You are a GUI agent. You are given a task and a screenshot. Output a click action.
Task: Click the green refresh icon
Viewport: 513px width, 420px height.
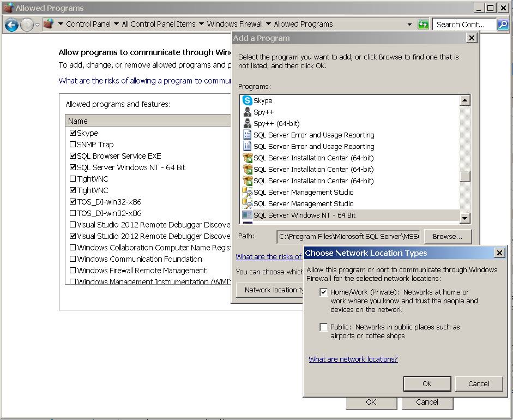tap(423, 24)
